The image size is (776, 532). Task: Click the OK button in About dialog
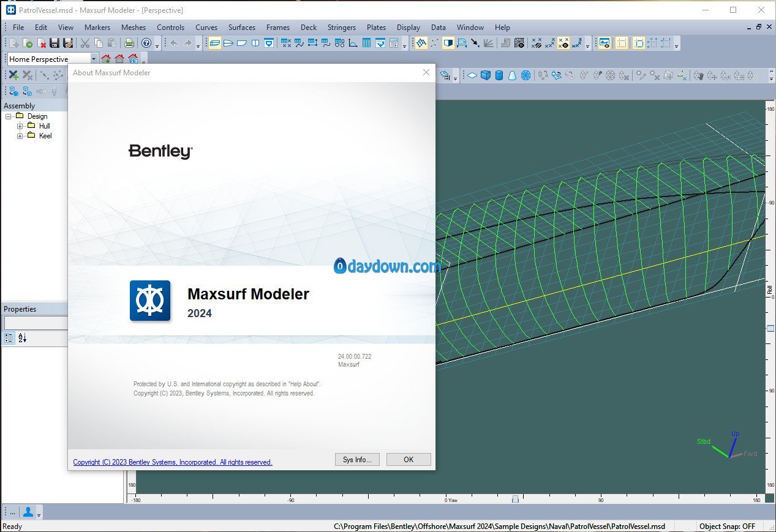point(409,460)
